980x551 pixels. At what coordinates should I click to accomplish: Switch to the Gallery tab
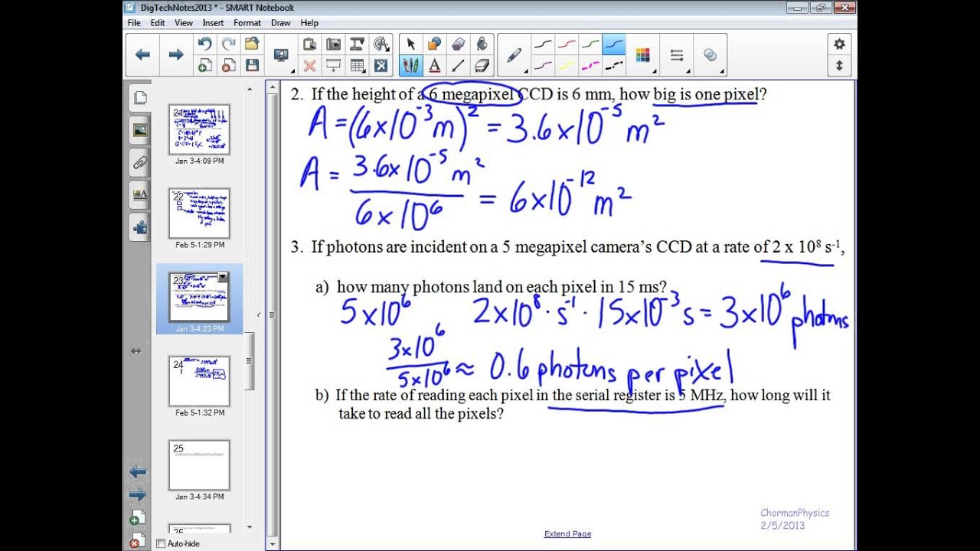pyautogui.click(x=139, y=130)
